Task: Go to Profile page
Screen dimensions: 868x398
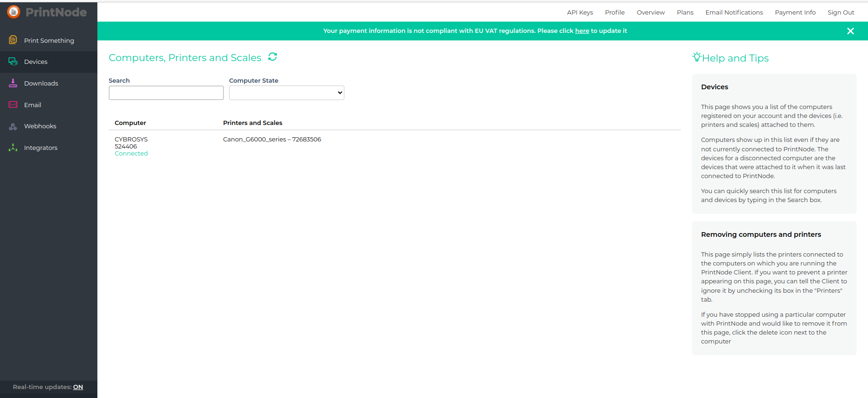Action: [x=615, y=12]
